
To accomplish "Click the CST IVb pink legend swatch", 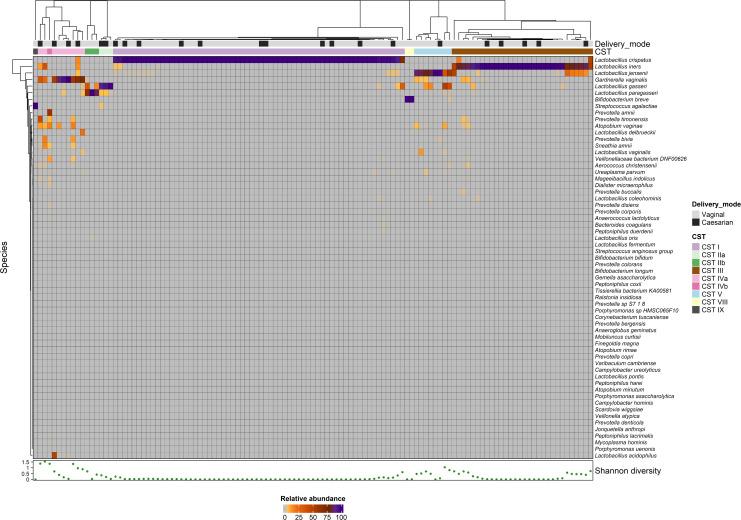I will [x=696, y=286].
